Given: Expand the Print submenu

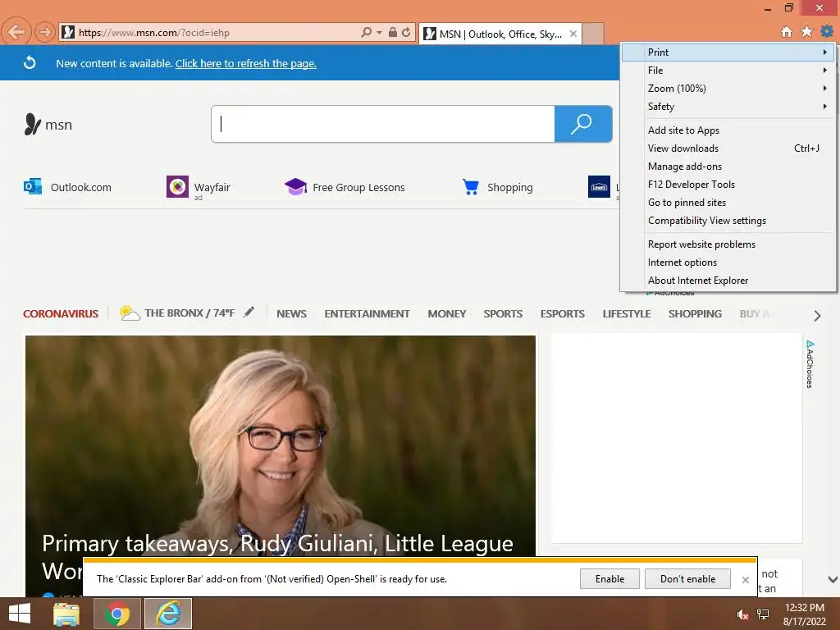Looking at the screenshot, I should [x=728, y=52].
